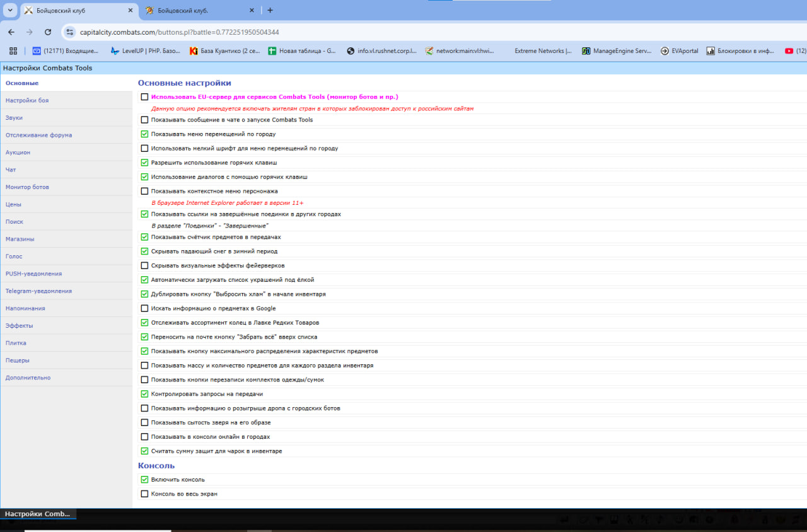807x532 pixels.
Task: Select Напоминания in the sidebar
Action: pyautogui.click(x=66, y=308)
